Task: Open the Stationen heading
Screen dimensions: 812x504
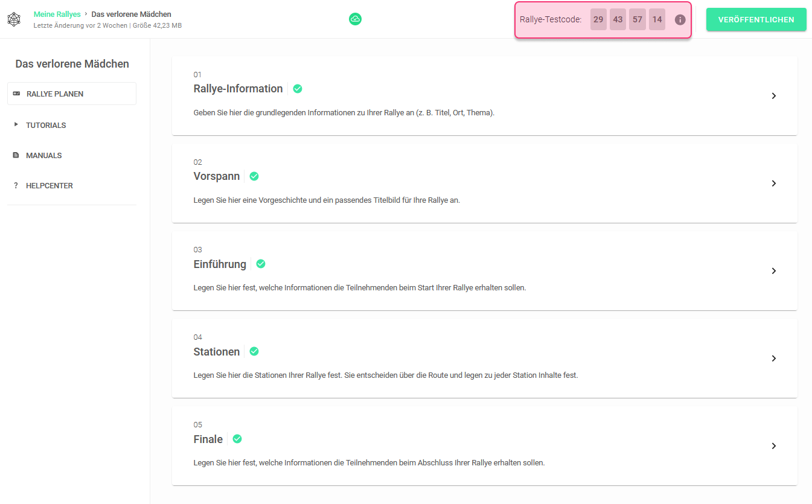Action: 217,351
